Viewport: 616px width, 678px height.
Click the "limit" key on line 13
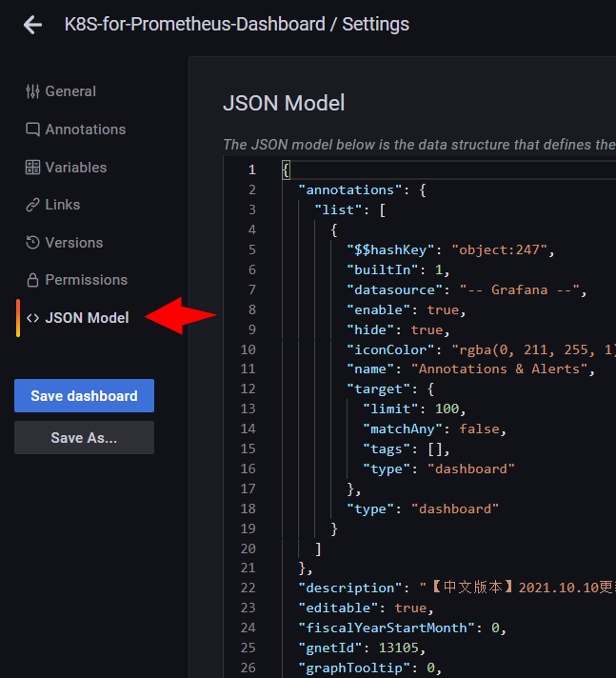click(390, 409)
